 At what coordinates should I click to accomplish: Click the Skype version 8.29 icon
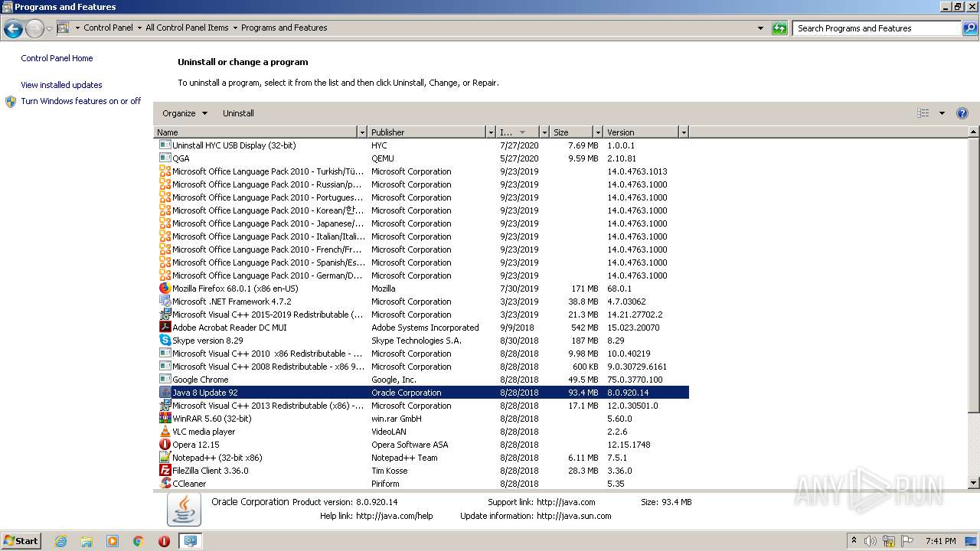pos(165,341)
